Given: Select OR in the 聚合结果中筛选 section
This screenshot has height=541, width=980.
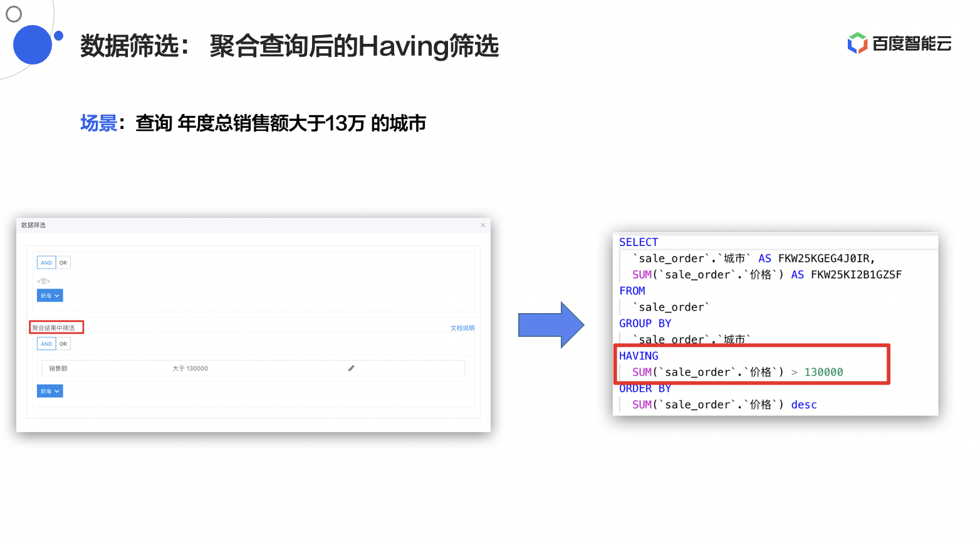Looking at the screenshot, I should pyautogui.click(x=63, y=343).
